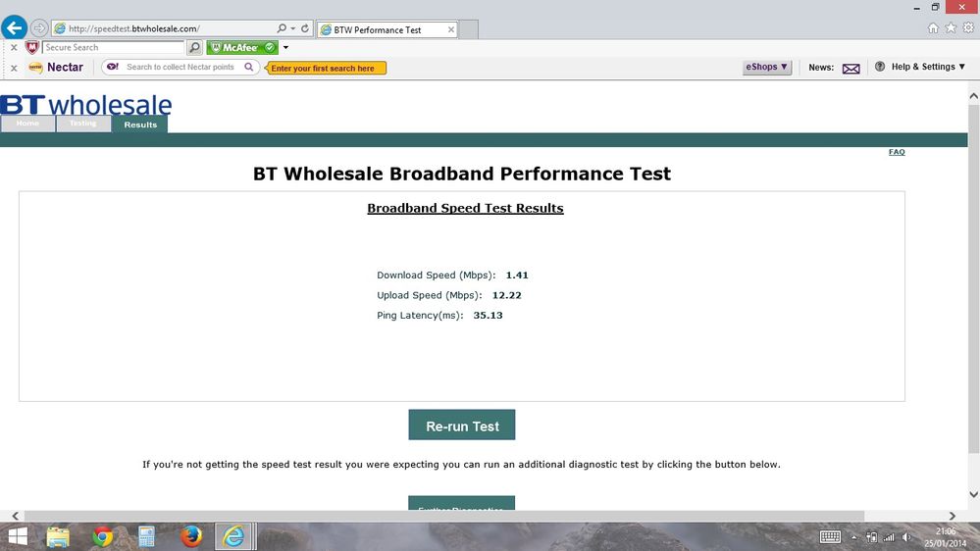Show hidden system tray icons
Screen dimensions: 980x551
coord(853,537)
